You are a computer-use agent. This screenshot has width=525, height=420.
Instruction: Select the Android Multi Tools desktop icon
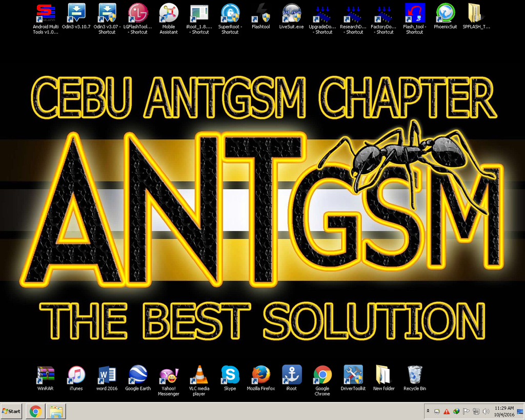click(46, 13)
